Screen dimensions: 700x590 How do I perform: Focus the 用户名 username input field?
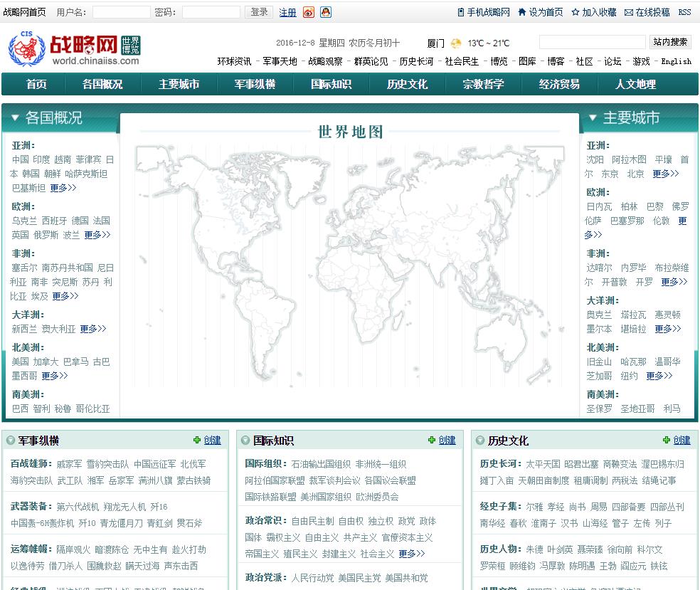click(121, 12)
